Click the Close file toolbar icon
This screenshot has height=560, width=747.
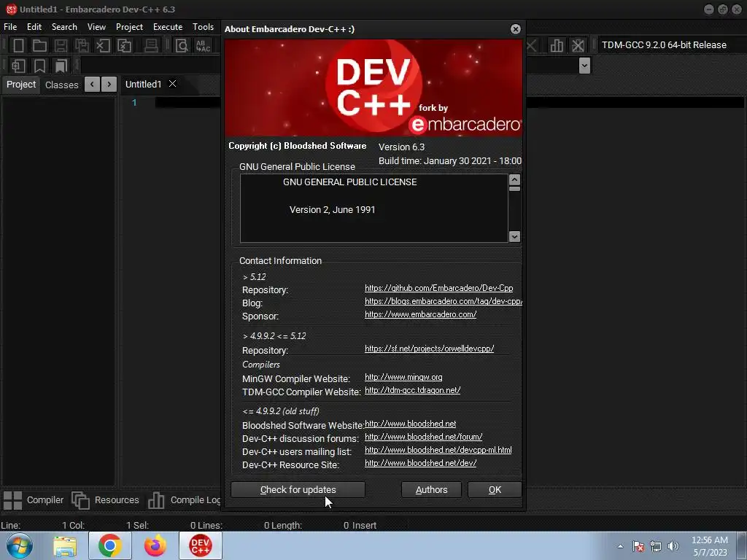coord(103,45)
